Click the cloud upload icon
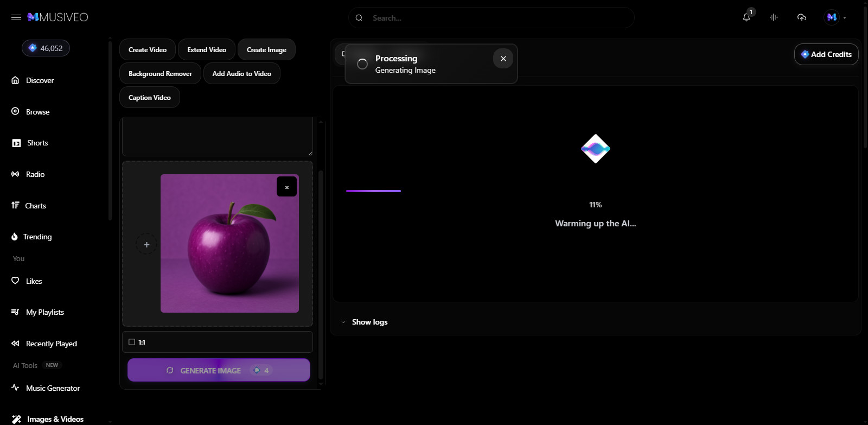The height and width of the screenshot is (425, 868). [x=802, y=17]
